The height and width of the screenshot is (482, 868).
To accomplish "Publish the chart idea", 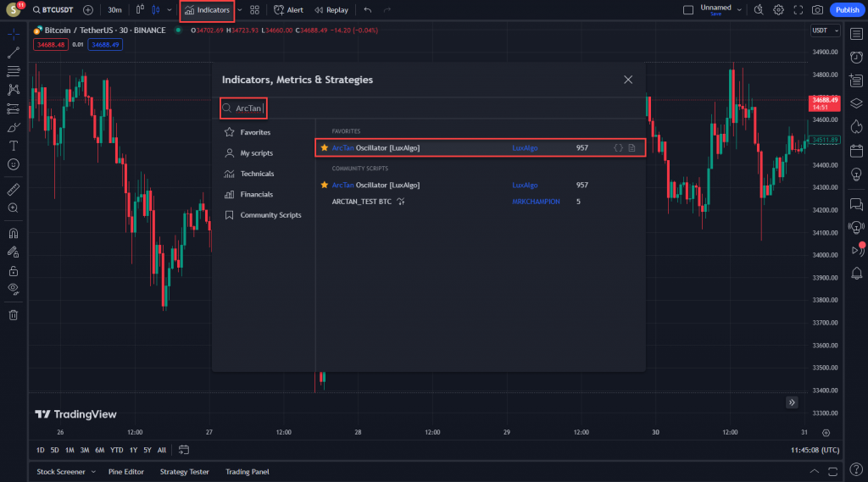I will pyautogui.click(x=847, y=10).
